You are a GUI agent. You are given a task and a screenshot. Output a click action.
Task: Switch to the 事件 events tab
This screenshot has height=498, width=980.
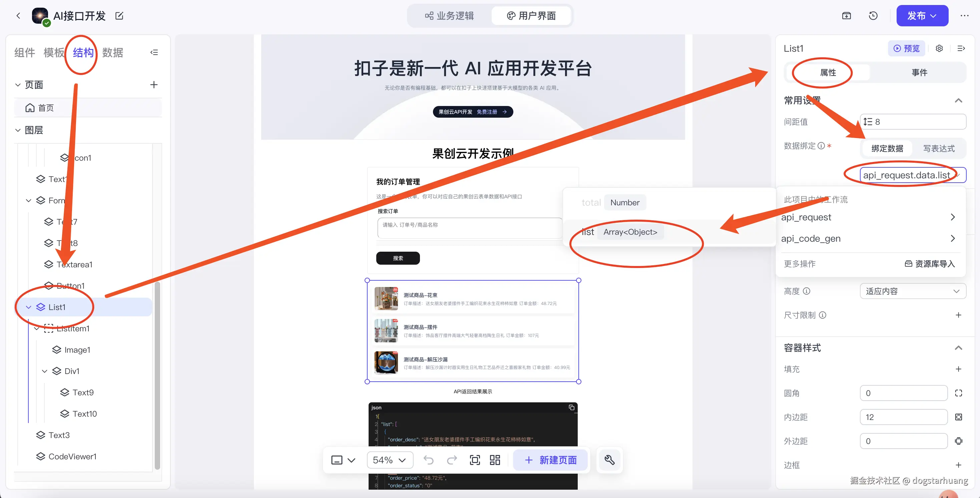coord(919,72)
